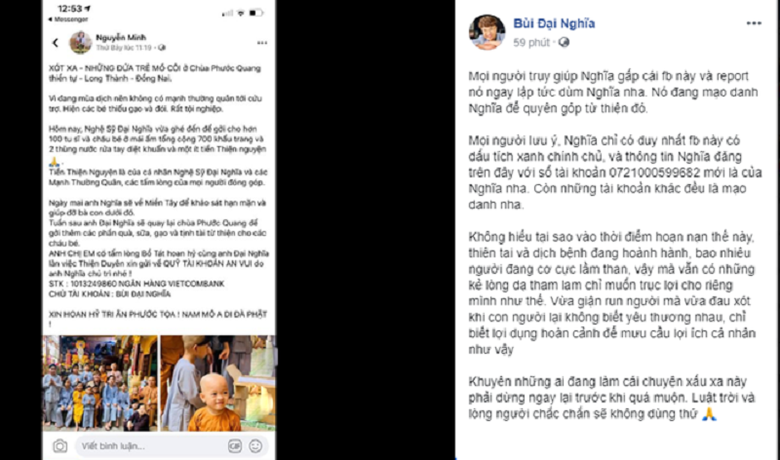Open the options menu on Bùi Đại Nghĩa's post
The image size is (780, 460).
pyautogui.click(x=754, y=23)
